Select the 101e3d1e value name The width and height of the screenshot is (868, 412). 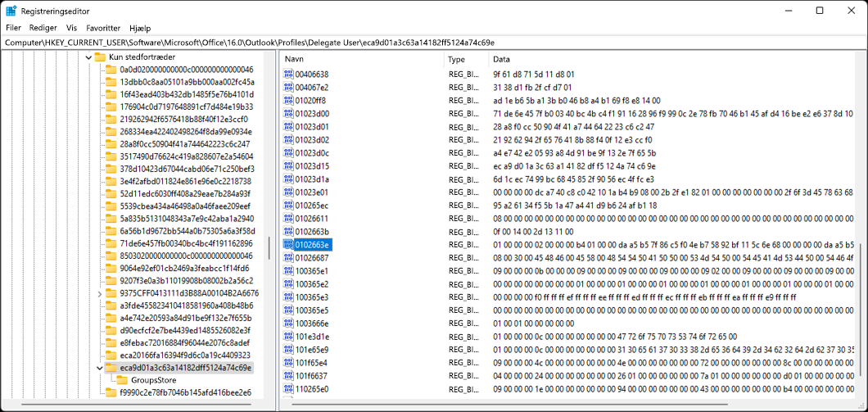click(312, 336)
